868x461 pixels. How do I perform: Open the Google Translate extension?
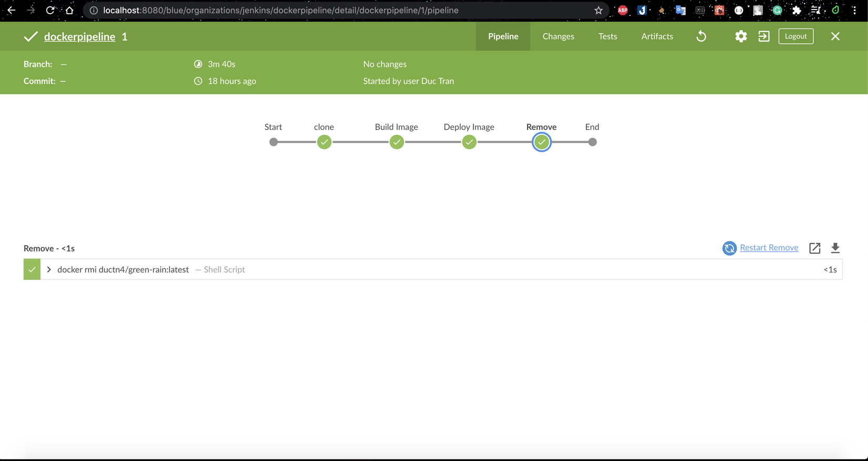tap(681, 10)
